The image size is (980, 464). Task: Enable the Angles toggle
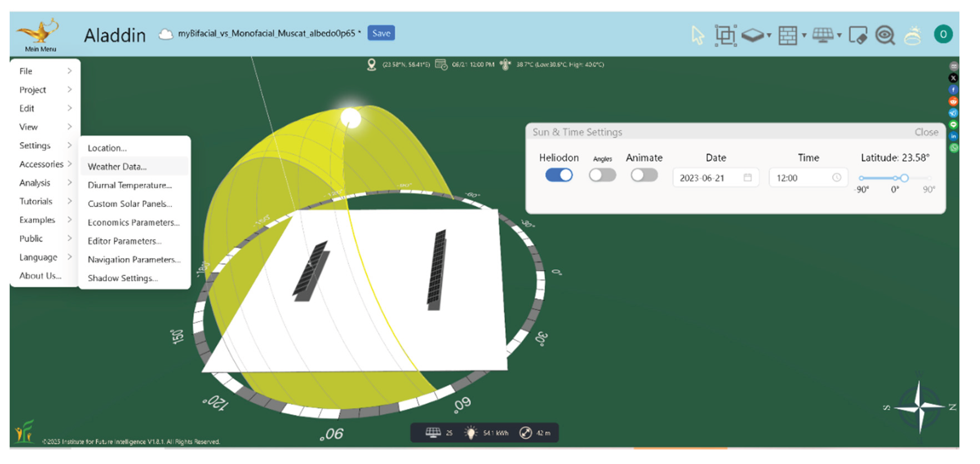click(x=602, y=175)
